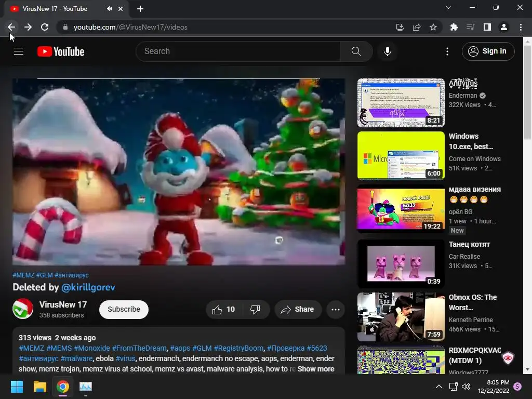Screen dimensions: 532x399
Task: Open the #MEMZ hashtag above the title
Action: (x=23, y=275)
